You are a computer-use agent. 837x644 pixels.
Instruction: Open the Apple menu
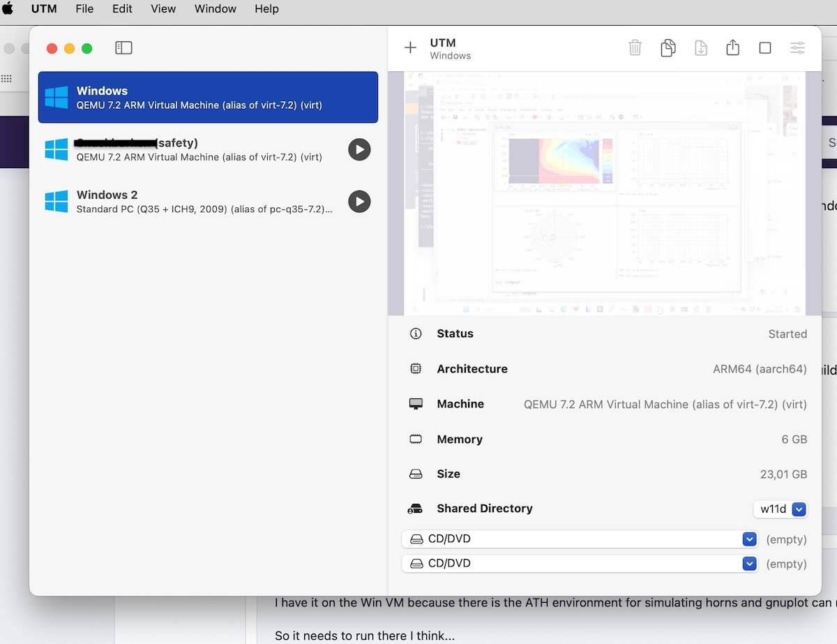tap(8, 9)
